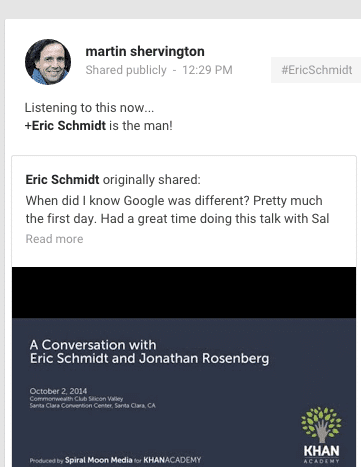Open the 12:29 PM post timestamp
361x467 pixels.
click(x=207, y=70)
